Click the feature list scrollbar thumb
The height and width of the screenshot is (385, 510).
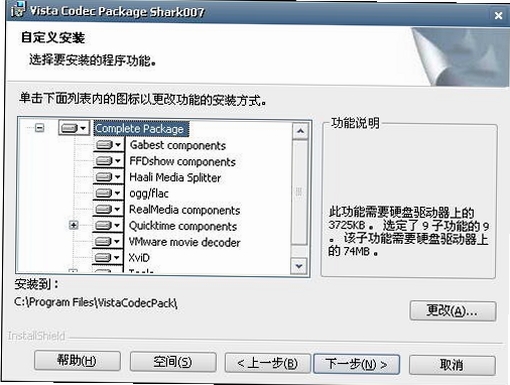click(x=299, y=192)
